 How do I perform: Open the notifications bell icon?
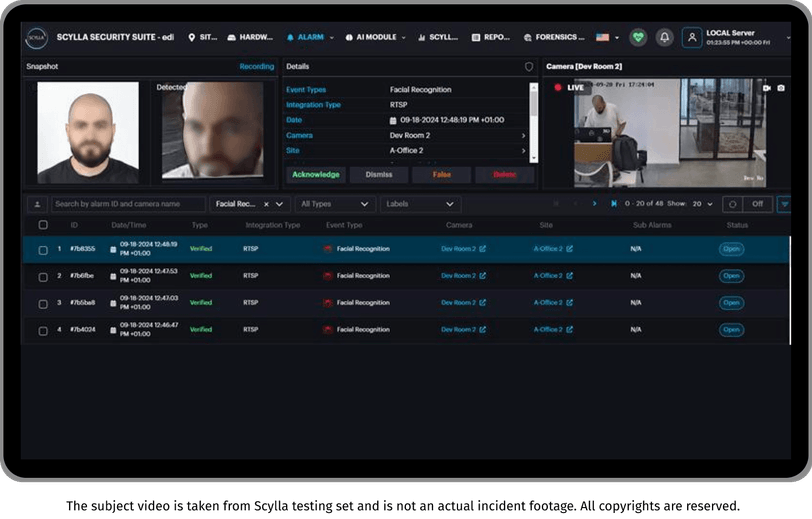664,37
